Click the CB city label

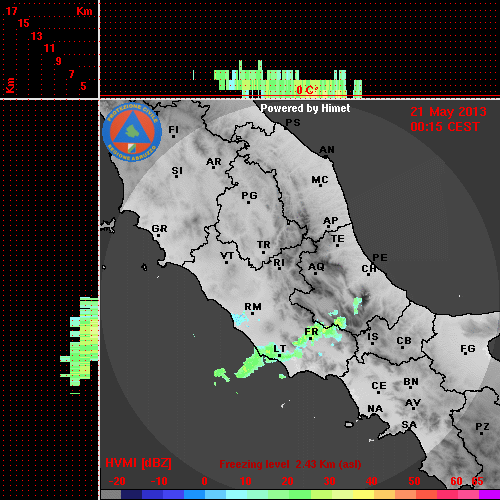pos(404,341)
